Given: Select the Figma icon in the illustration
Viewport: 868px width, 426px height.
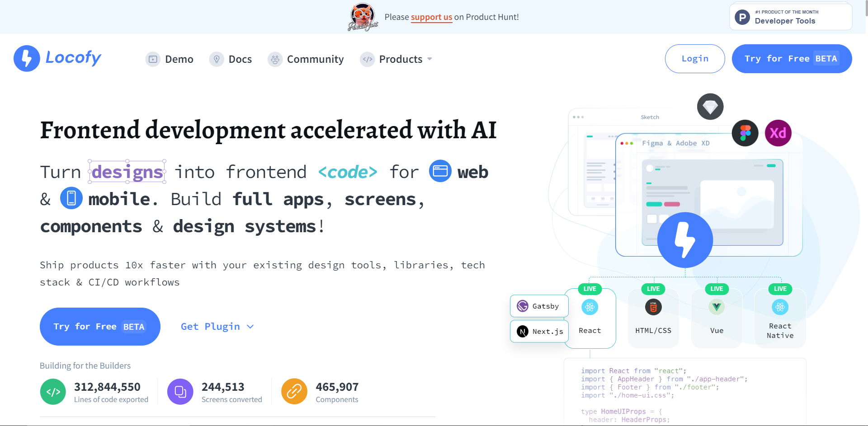Looking at the screenshot, I should 745,133.
